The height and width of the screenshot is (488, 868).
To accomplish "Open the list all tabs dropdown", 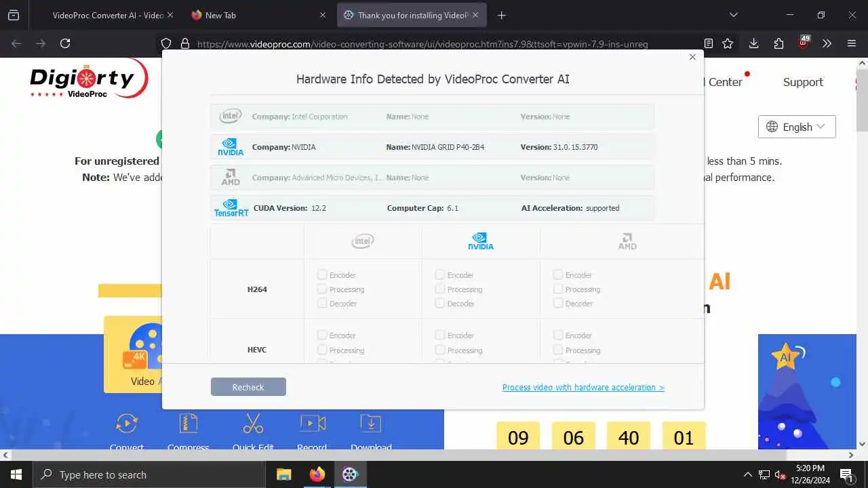I will pyautogui.click(x=733, y=15).
